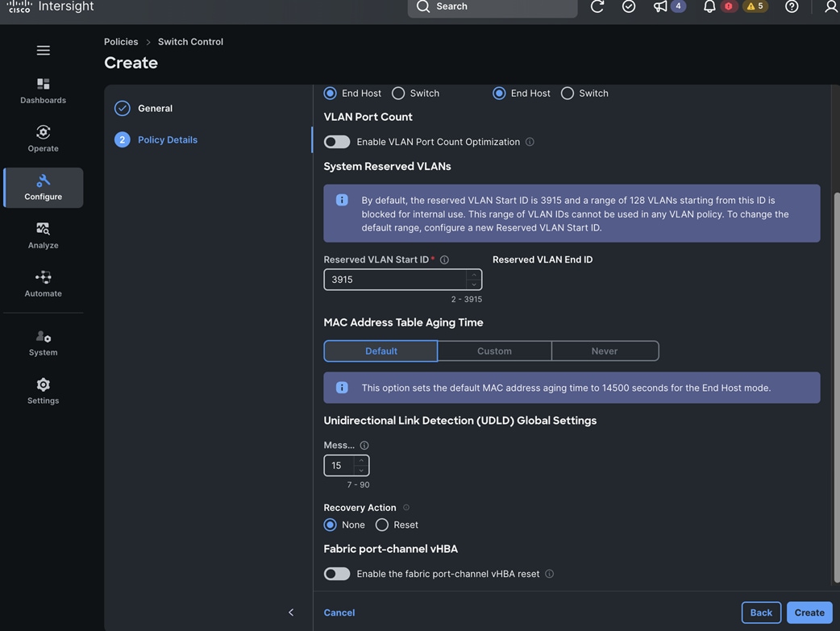Click the vertical page scrollbar
Image resolution: width=840 pixels, height=631 pixels.
pyautogui.click(x=836, y=387)
